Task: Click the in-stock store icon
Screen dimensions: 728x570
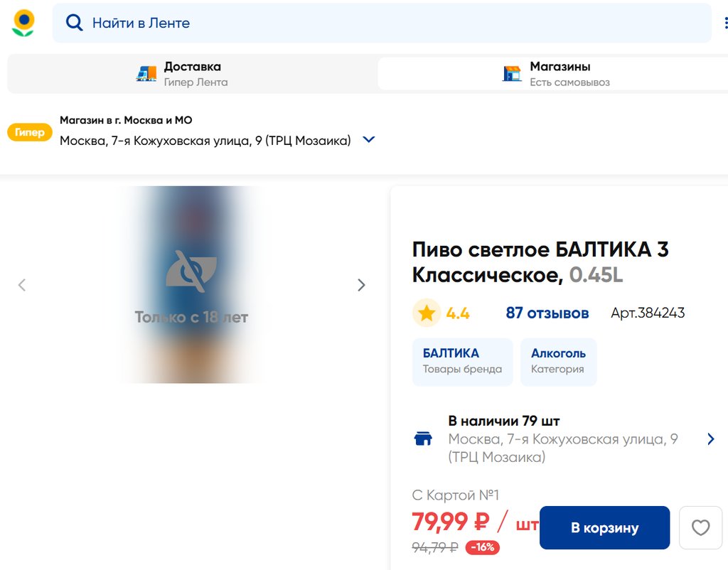Action: point(423,439)
